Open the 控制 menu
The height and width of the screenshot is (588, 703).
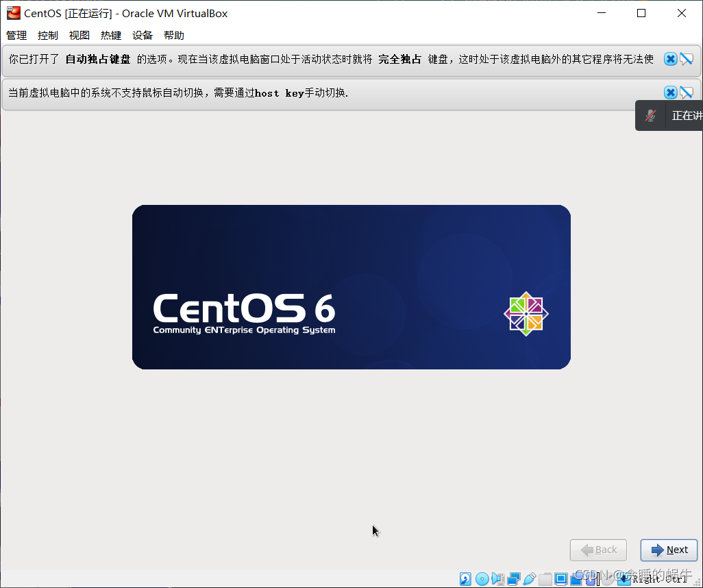(48, 36)
